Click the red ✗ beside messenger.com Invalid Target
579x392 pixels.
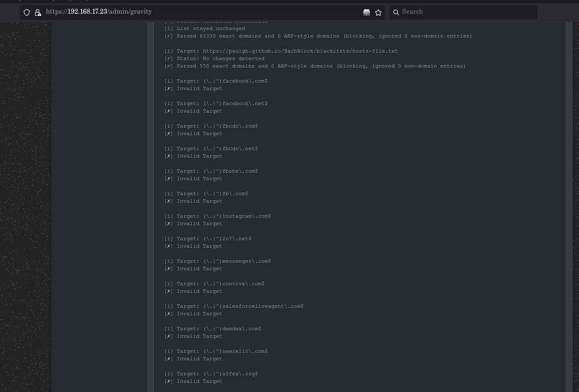[x=168, y=269]
